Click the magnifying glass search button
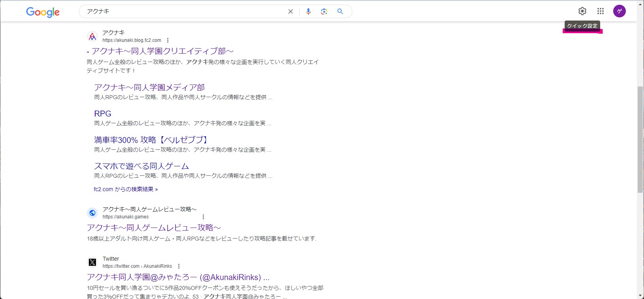This screenshot has height=299, width=644. coord(340,11)
